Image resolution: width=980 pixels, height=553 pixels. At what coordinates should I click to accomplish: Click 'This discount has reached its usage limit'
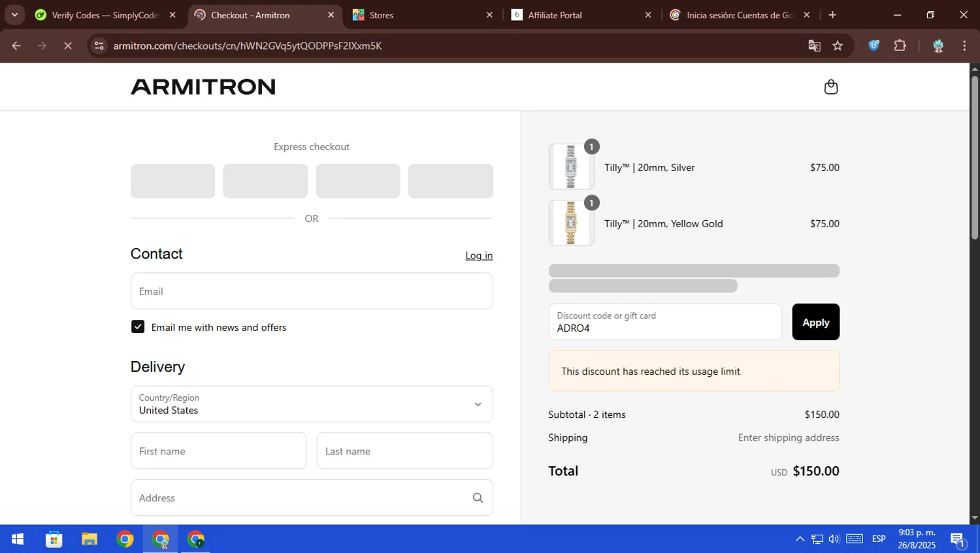[651, 371]
